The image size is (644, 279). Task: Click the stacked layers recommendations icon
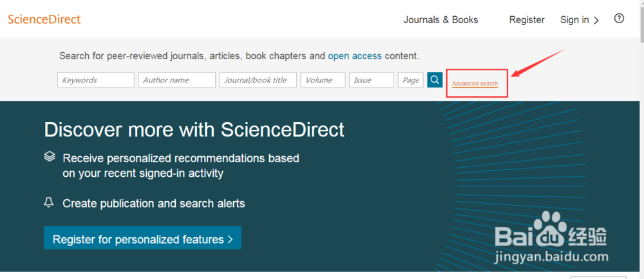[x=50, y=157]
